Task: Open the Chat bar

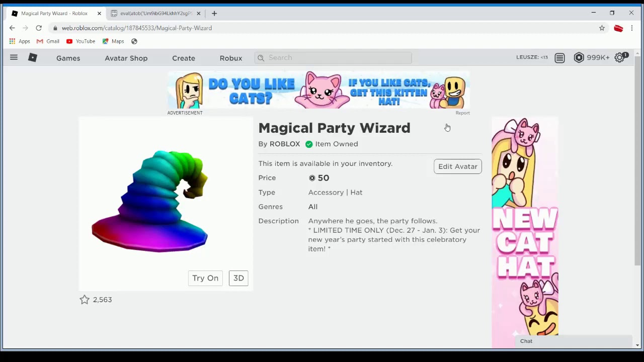Action: pyautogui.click(x=574, y=341)
